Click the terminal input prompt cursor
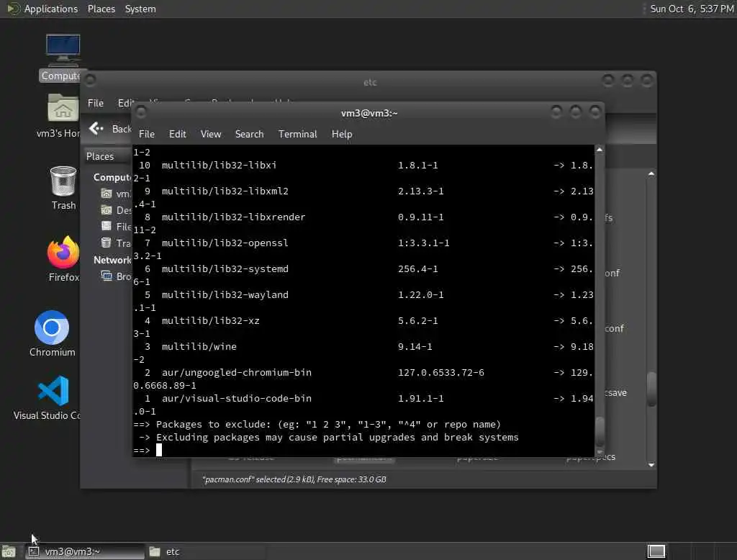This screenshot has height=560, width=737. point(159,450)
